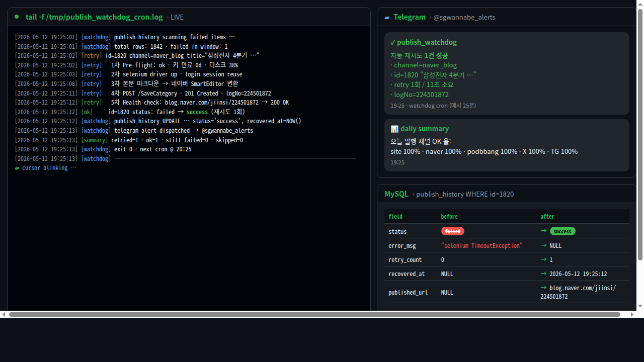Click 'channel=naver_blog' in the Telegram alert card

click(424, 65)
